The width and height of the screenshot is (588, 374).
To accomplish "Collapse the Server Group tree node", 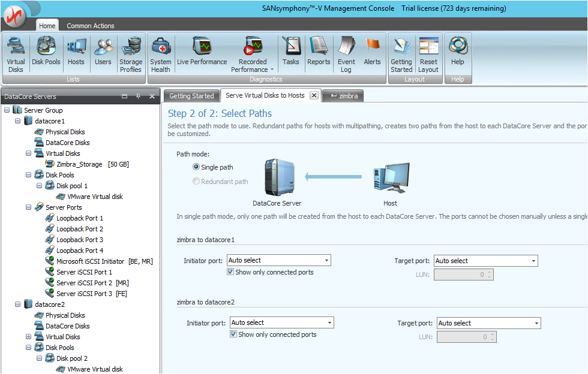I will click(x=7, y=110).
